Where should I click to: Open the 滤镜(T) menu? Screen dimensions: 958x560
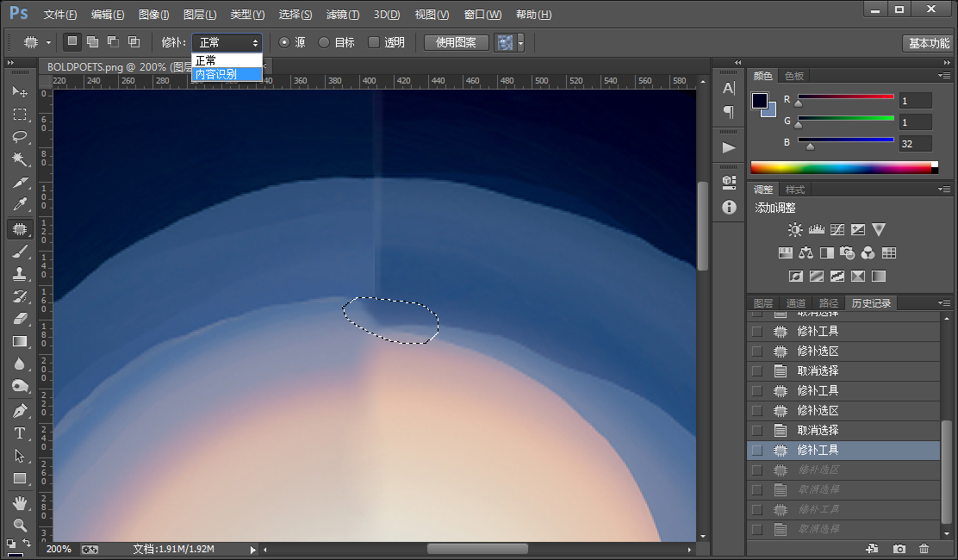pyautogui.click(x=342, y=15)
